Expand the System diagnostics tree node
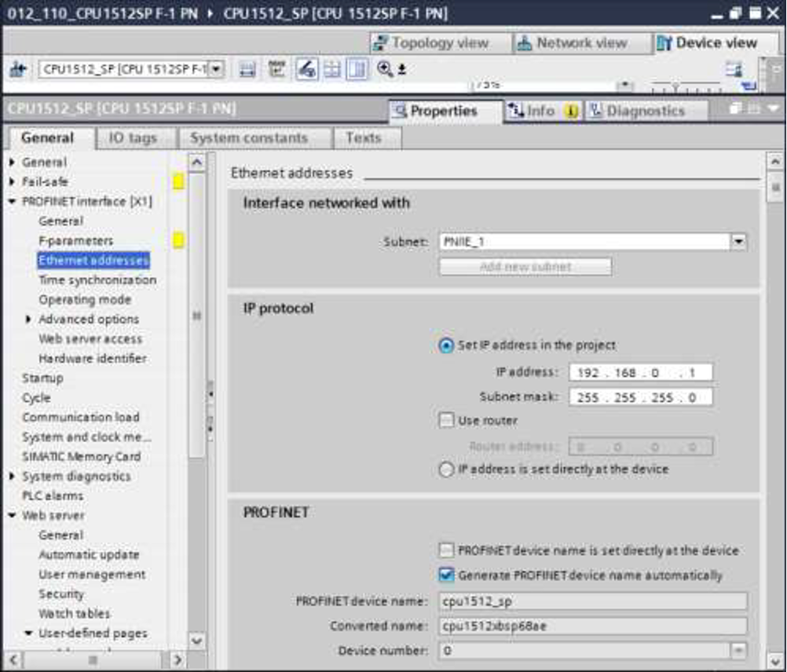 coord(13,477)
